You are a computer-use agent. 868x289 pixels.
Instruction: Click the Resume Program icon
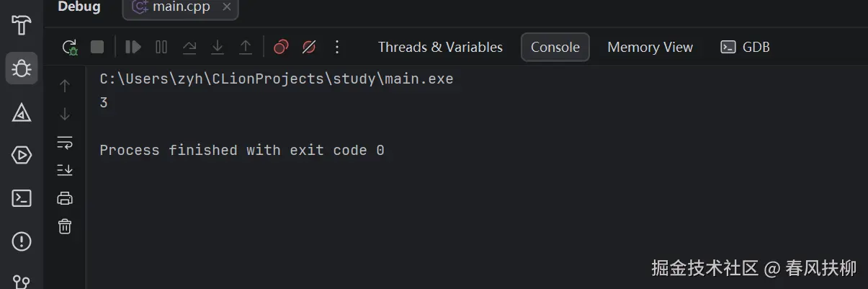pos(133,48)
